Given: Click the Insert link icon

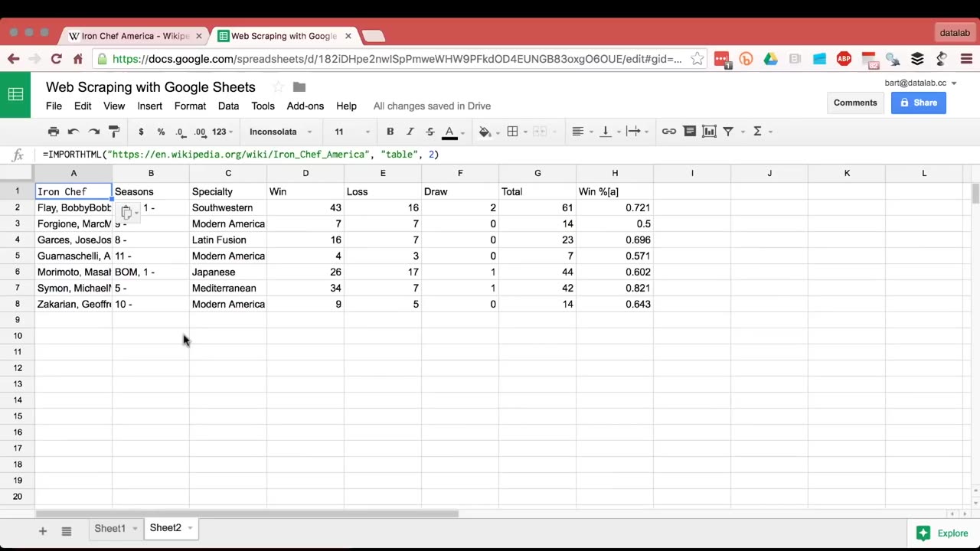Looking at the screenshot, I should tap(669, 132).
